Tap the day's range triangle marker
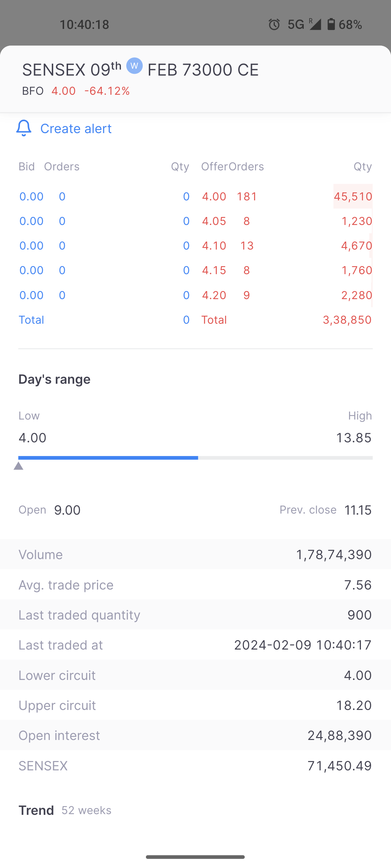Viewport: 391px width, 868px height. 18,466
